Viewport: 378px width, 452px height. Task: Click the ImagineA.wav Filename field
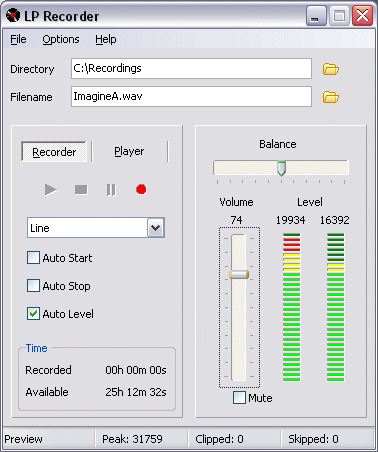click(x=191, y=97)
